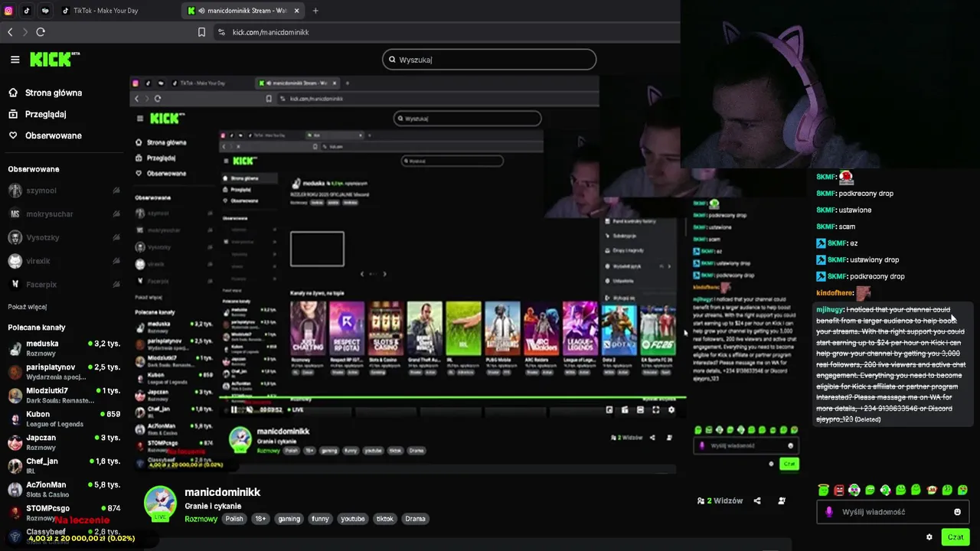Open followed channel mokrysuchar
The image size is (980, 551).
[x=64, y=214]
